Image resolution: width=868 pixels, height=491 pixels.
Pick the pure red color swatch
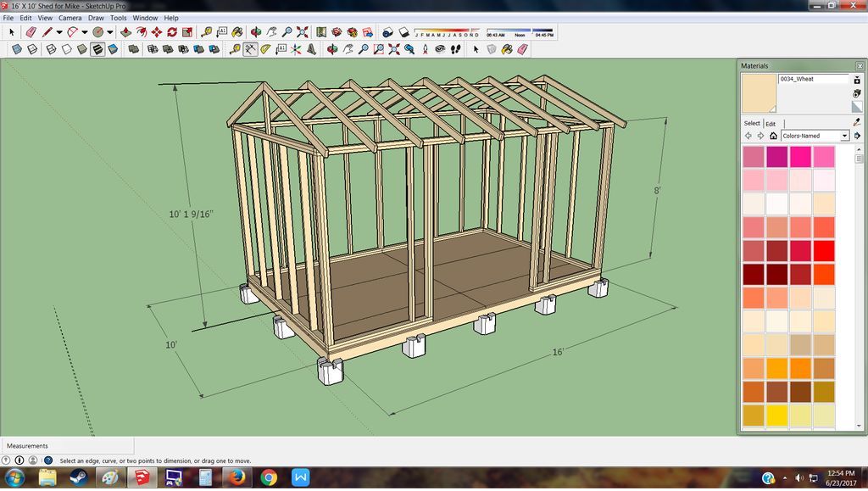[824, 251]
